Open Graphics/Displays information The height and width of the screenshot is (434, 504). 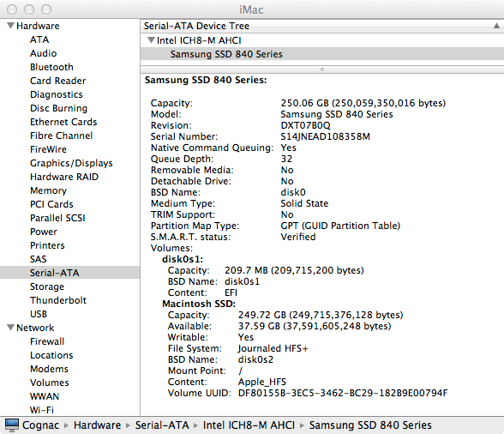(x=71, y=163)
